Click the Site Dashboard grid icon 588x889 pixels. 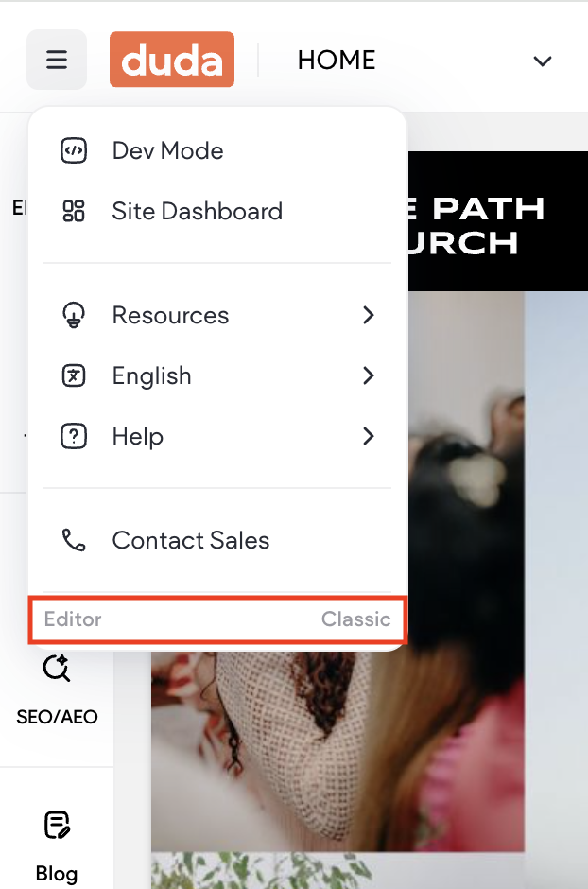pos(74,212)
